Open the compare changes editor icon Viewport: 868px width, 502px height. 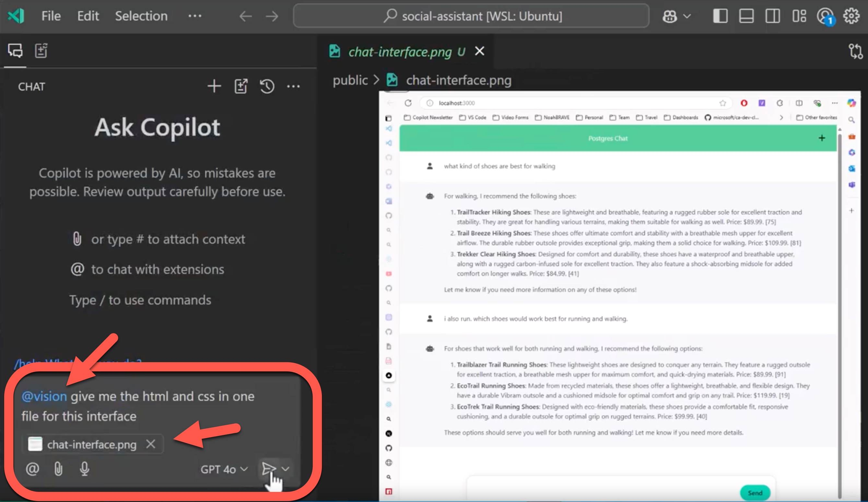click(x=856, y=51)
